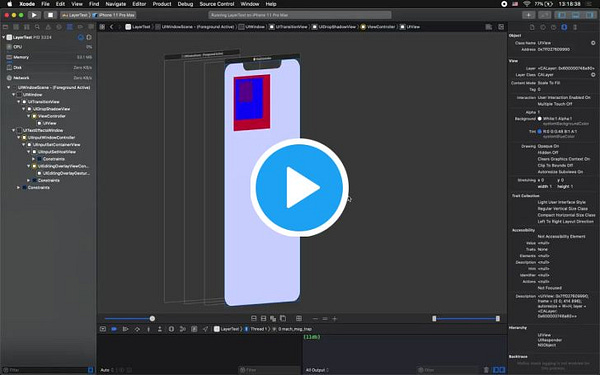Click UIDropShadowView in the jump bar
The image size is (600, 375).
click(x=334, y=27)
